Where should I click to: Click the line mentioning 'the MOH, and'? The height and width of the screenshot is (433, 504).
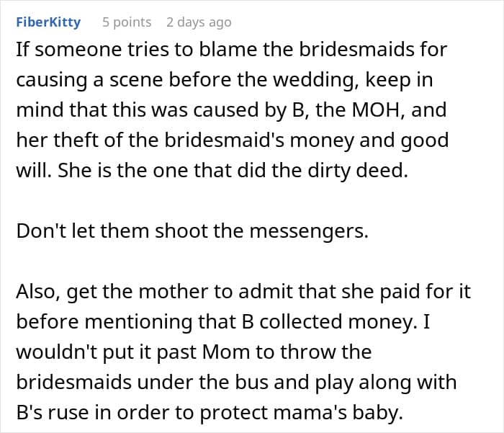[x=231, y=110]
